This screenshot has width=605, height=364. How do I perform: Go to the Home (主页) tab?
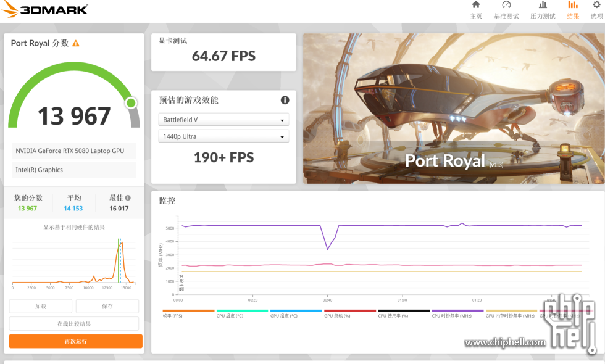(476, 10)
